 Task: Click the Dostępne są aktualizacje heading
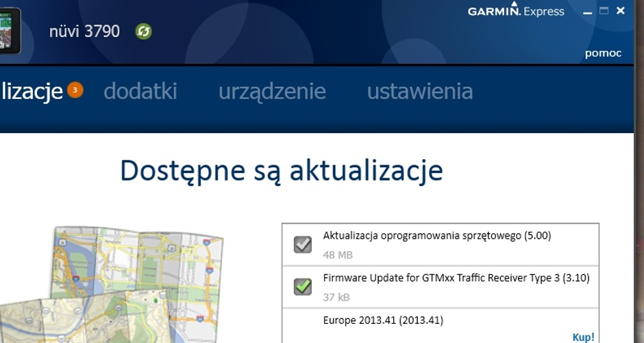tap(282, 170)
